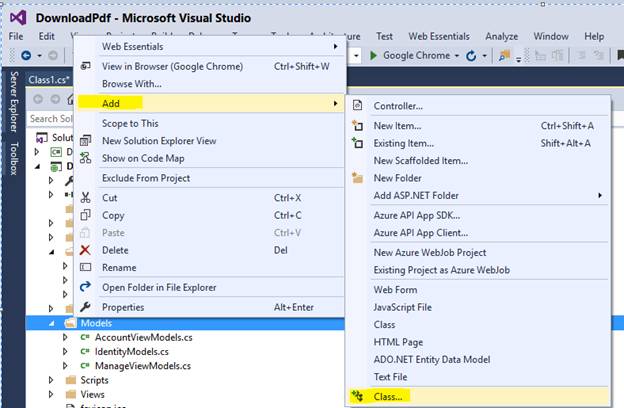Click the Controller icon in Add submenu
Viewport: 624px width, 408px height.
357,106
